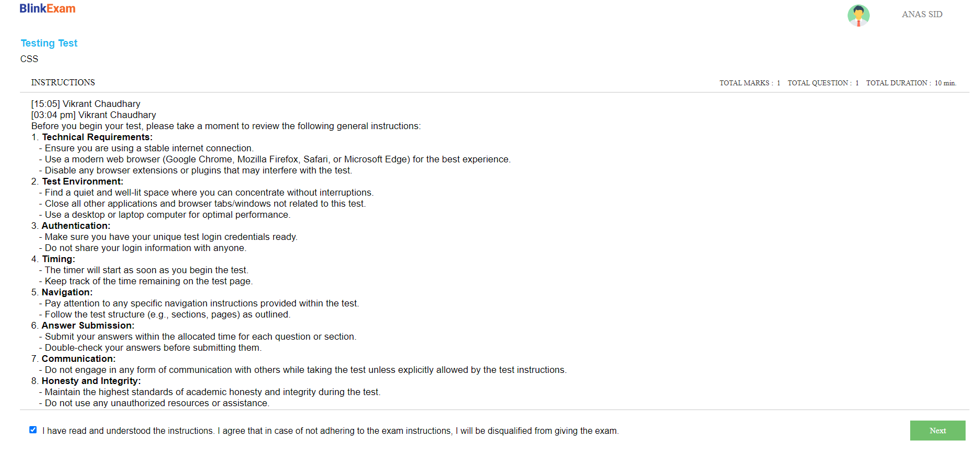
Task: Click the Authentication heading
Action: click(76, 226)
